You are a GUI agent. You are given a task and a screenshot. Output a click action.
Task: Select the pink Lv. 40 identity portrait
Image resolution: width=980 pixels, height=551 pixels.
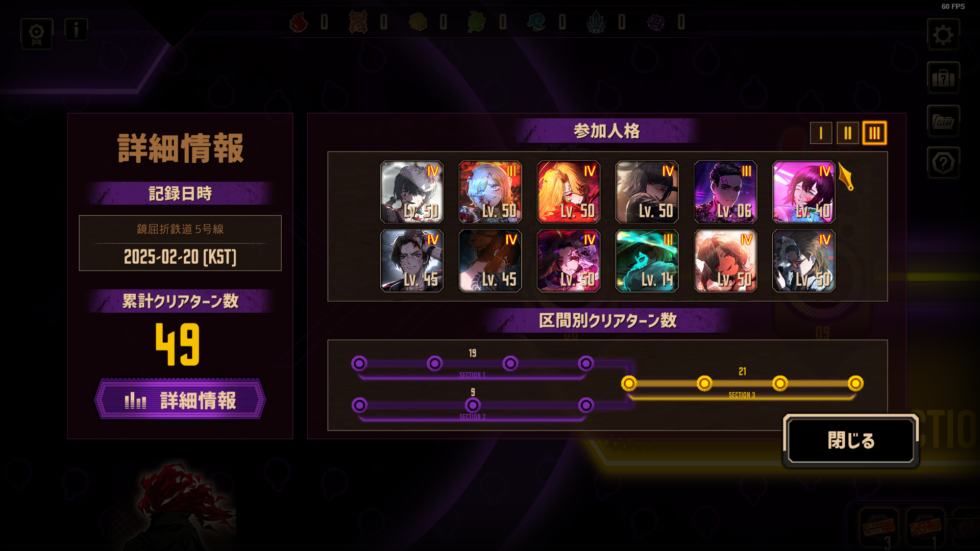(x=803, y=192)
